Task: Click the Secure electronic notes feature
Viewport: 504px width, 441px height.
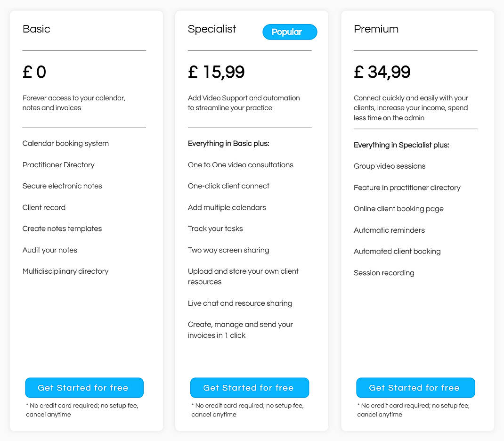Action: point(62,186)
